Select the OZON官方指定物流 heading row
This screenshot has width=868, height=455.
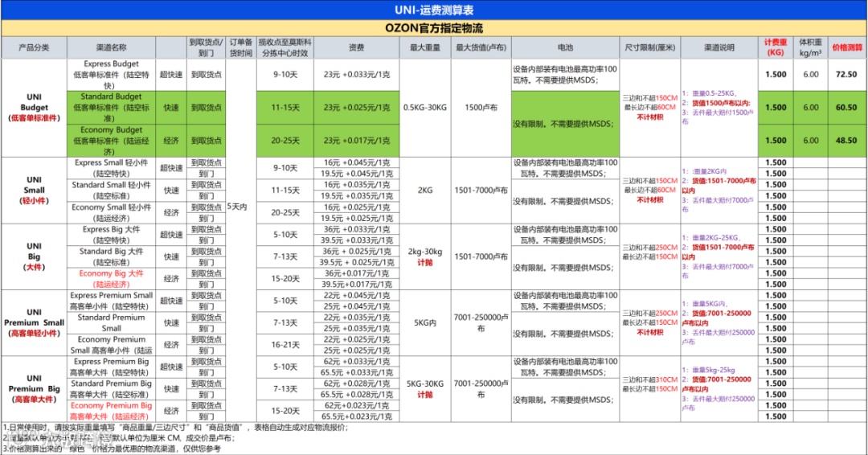click(434, 28)
